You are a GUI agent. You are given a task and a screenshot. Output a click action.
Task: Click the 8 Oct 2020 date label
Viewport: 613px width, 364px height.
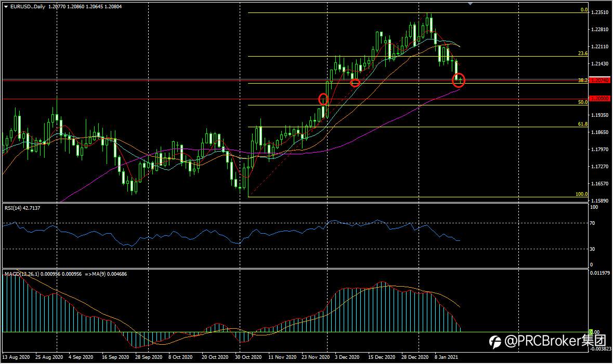click(x=180, y=357)
